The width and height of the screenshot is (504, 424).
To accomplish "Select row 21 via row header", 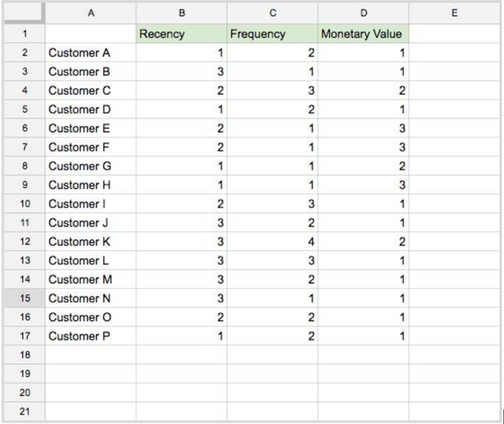I will (x=24, y=411).
